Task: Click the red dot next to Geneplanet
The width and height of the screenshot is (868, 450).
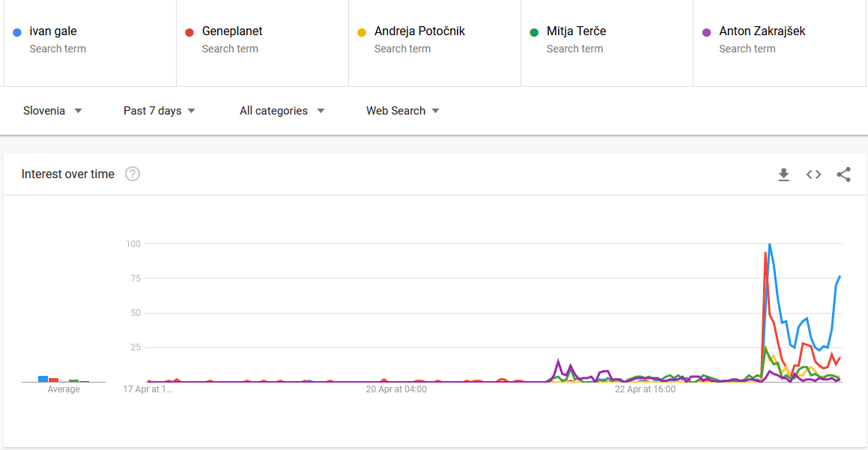Action: tap(189, 32)
